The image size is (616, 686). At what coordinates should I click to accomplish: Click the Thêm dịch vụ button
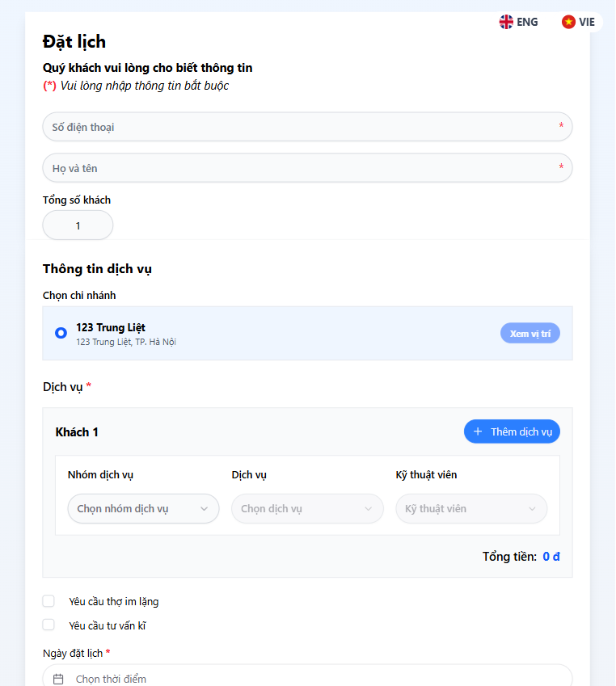coord(512,431)
